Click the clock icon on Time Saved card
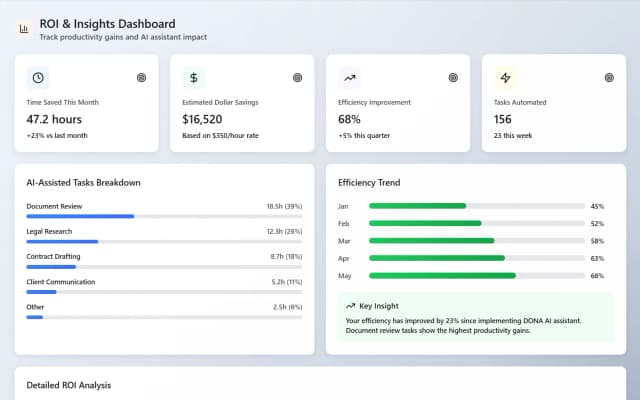 (x=38, y=77)
